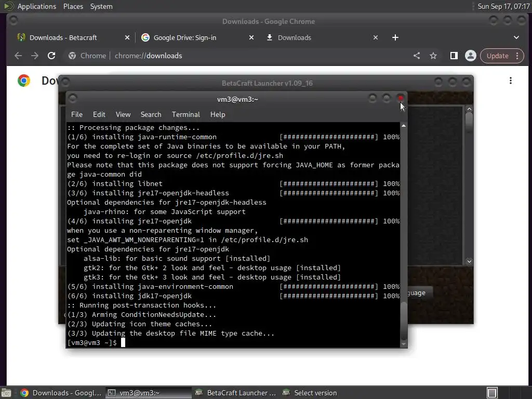Image resolution: width=532 pixels, height=399 pixels.
Task: Share this page icon in Chrome
Action: click(x=417, y=56)
